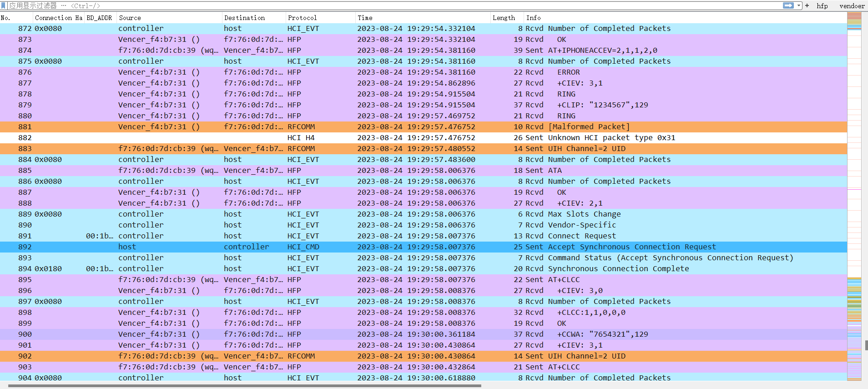868x389 pixels.
Task: Open the recent display filters dropdown
Action: click(x=799, y=5)
